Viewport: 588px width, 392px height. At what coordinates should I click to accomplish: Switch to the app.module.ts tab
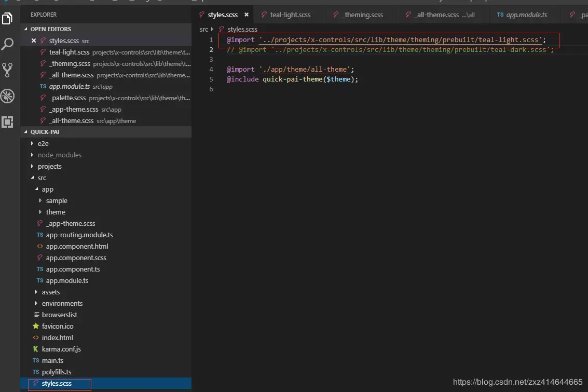click(526, 15)
